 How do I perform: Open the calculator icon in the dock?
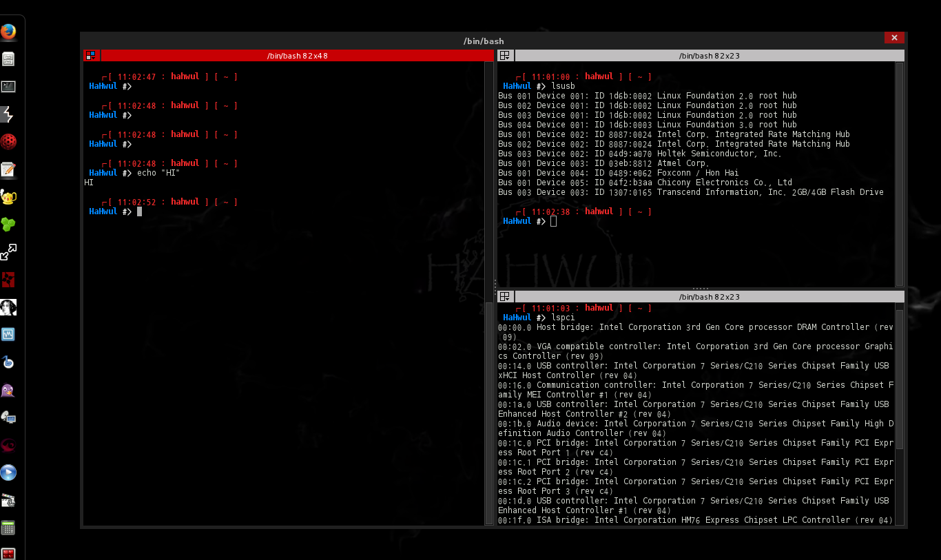tap(8, 528)
